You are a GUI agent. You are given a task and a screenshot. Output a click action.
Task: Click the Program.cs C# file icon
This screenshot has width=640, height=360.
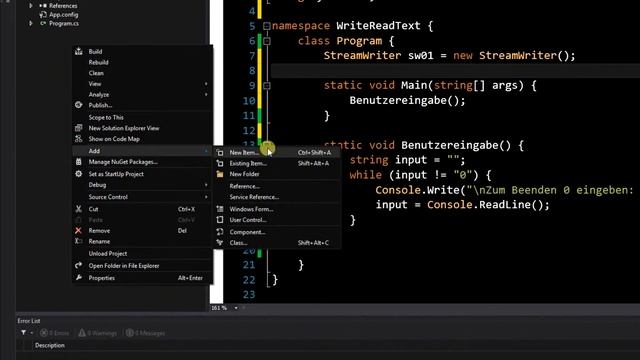pos(43,24)
